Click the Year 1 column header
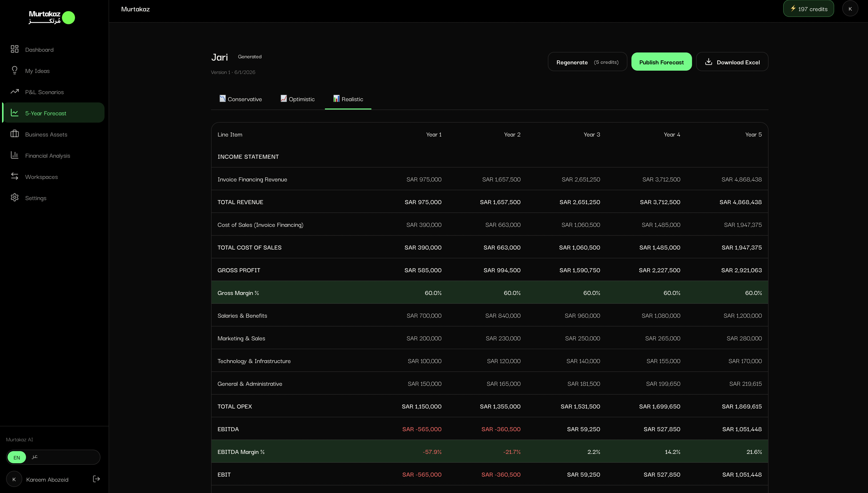 tap(434, 134)
